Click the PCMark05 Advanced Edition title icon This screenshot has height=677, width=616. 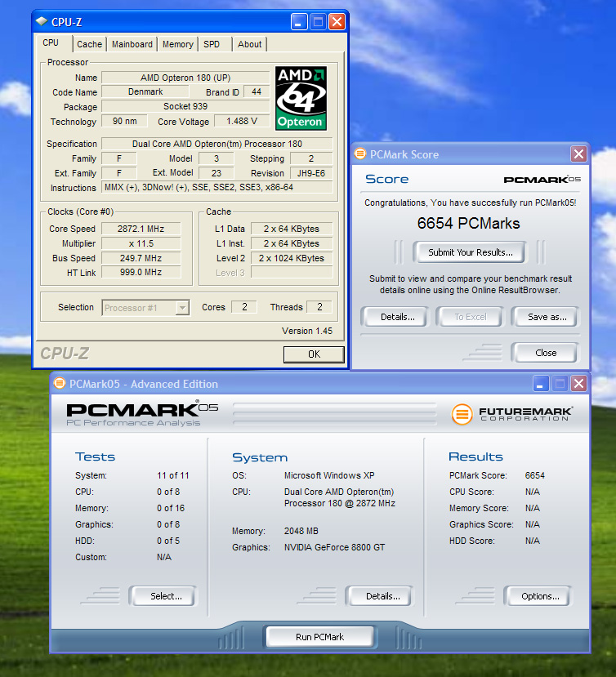click(x=60, y=383)
